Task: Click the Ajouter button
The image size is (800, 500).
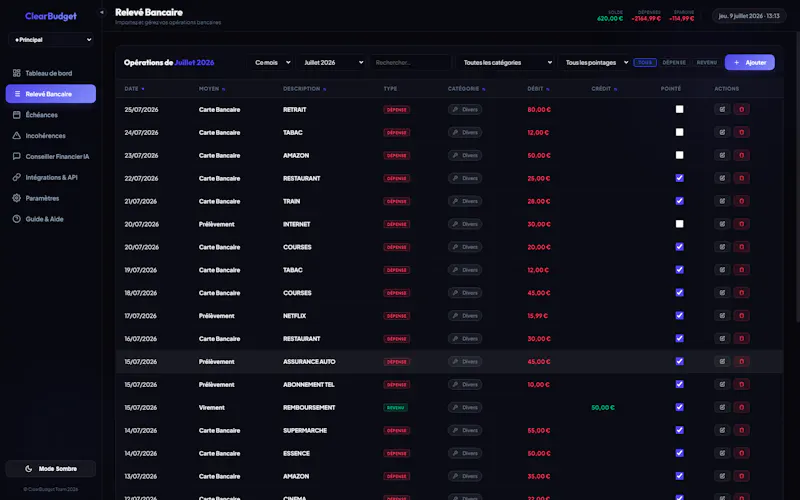Action: tap(749, 62)
